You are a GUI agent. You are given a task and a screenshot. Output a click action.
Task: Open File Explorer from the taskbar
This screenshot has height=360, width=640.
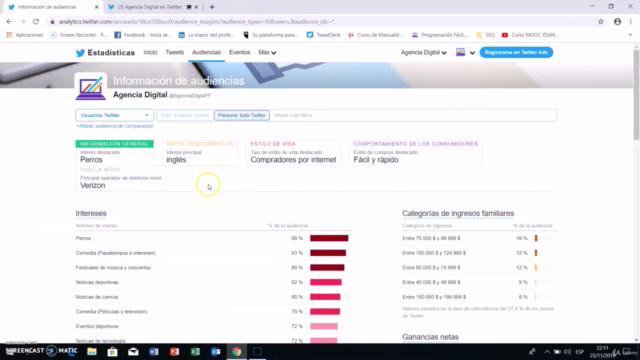click(92, 351)
